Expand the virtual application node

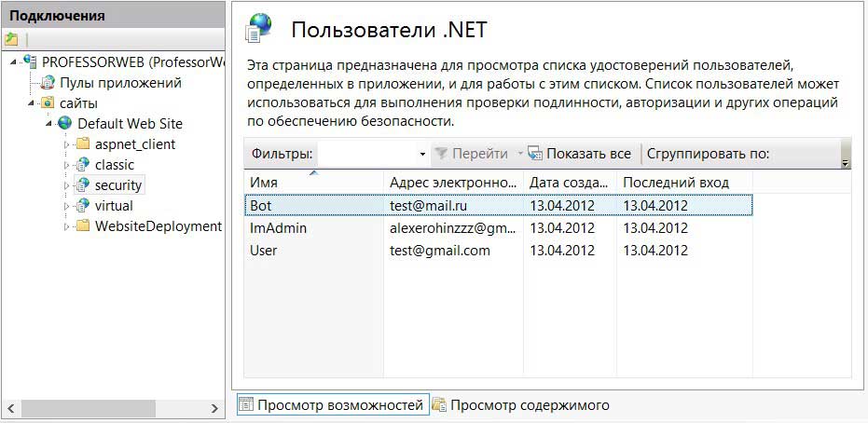coord(67,206)
